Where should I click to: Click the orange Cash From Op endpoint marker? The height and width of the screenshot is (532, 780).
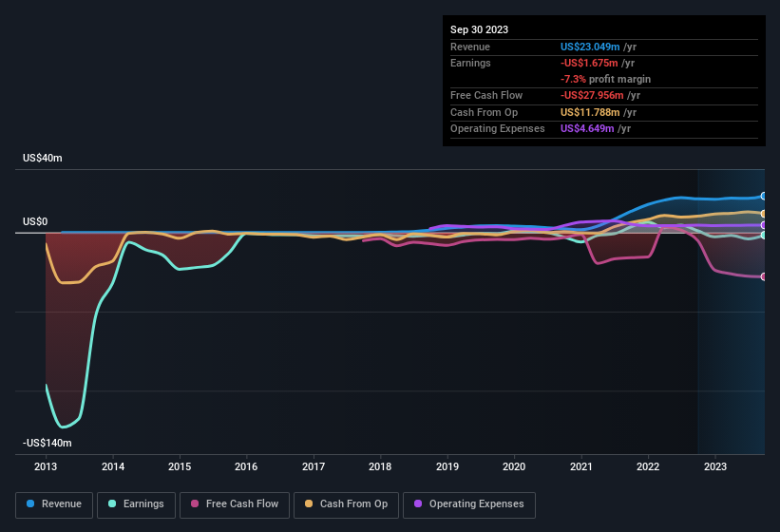click(763, 214)
